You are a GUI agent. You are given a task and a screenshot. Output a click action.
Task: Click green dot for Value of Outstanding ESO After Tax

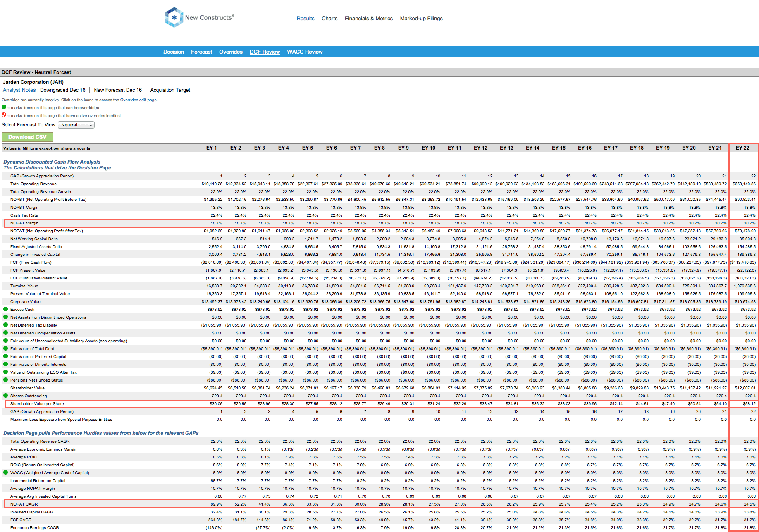click(6, 372)
